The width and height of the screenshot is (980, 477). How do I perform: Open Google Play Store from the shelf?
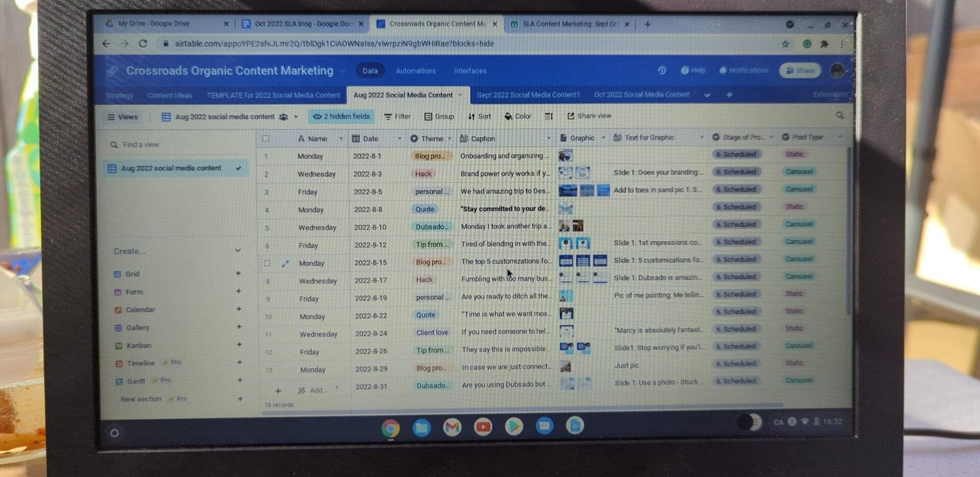pyautogui.click(x=514, y=426)
